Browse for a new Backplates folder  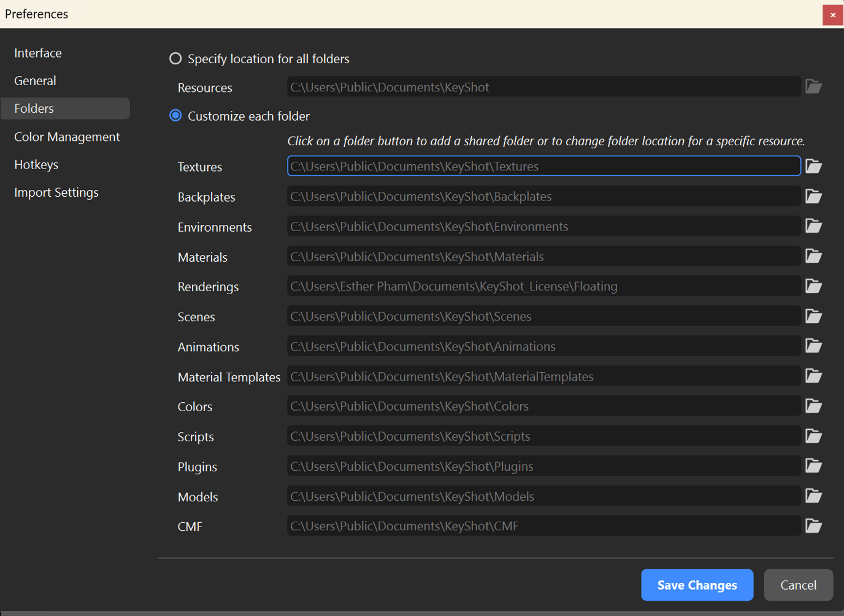(813, 196)
